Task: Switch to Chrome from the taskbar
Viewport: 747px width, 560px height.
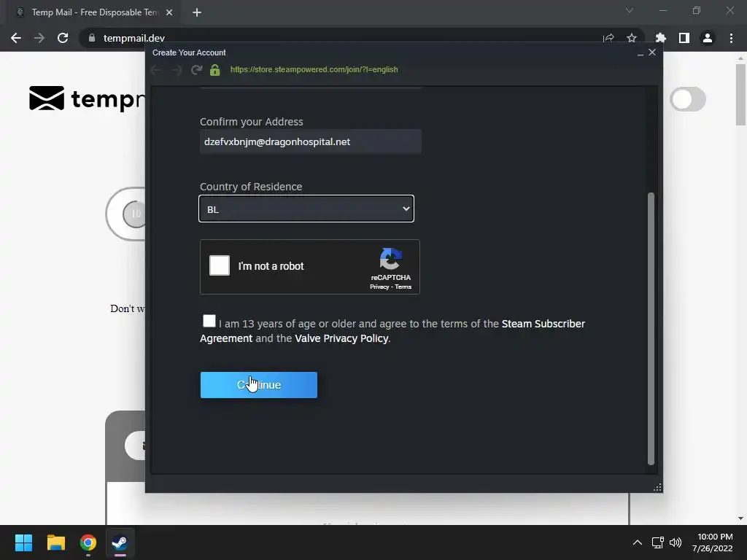Action: pyautogui.click(x=88, y=542)
